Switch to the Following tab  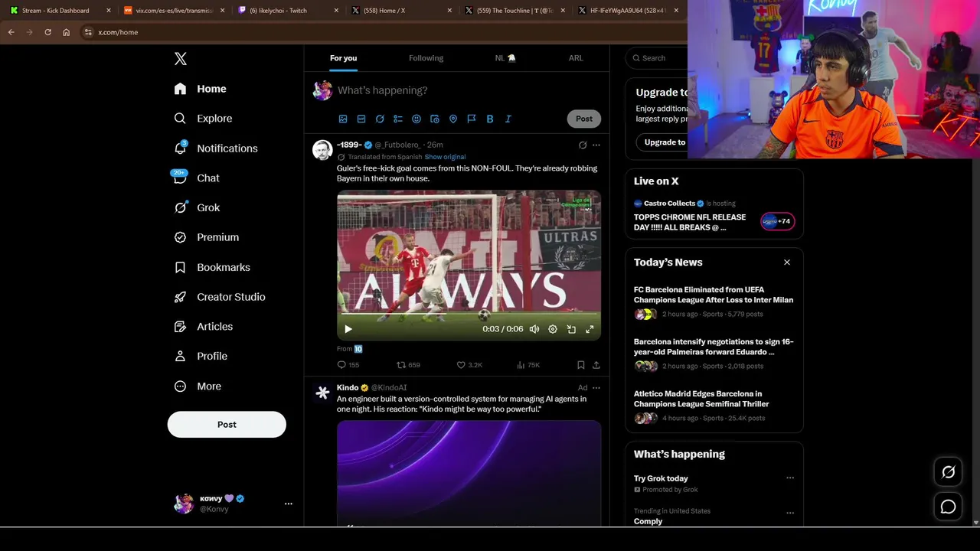tap(426, 58)
